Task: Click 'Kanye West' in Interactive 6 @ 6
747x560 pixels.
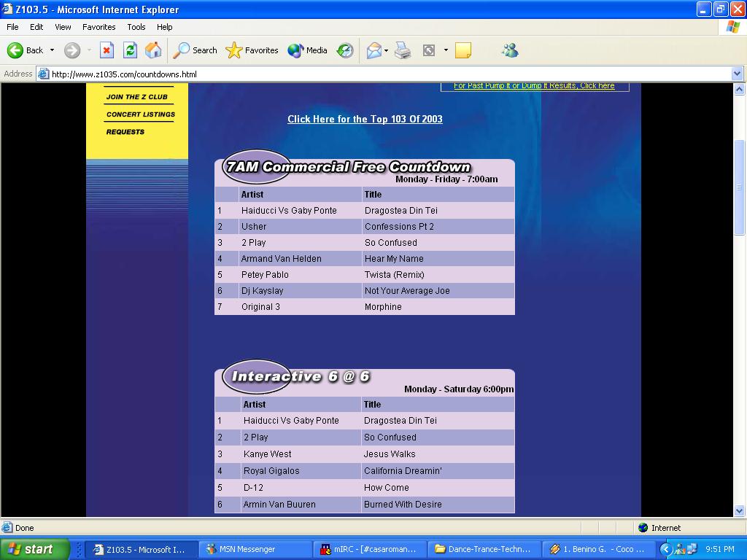Action: pyautogui.click(x=267, y=454)
